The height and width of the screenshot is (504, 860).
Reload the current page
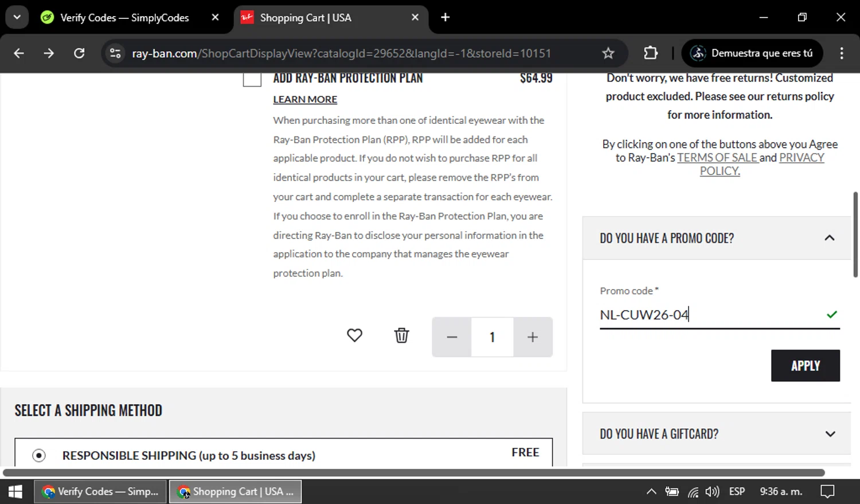(79, 53)
